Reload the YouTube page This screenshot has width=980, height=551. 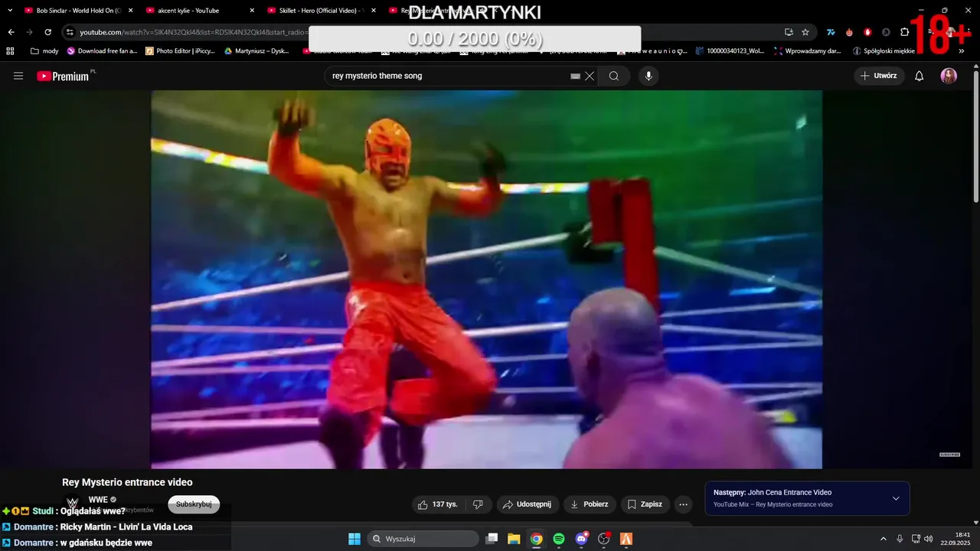(47, 32)
